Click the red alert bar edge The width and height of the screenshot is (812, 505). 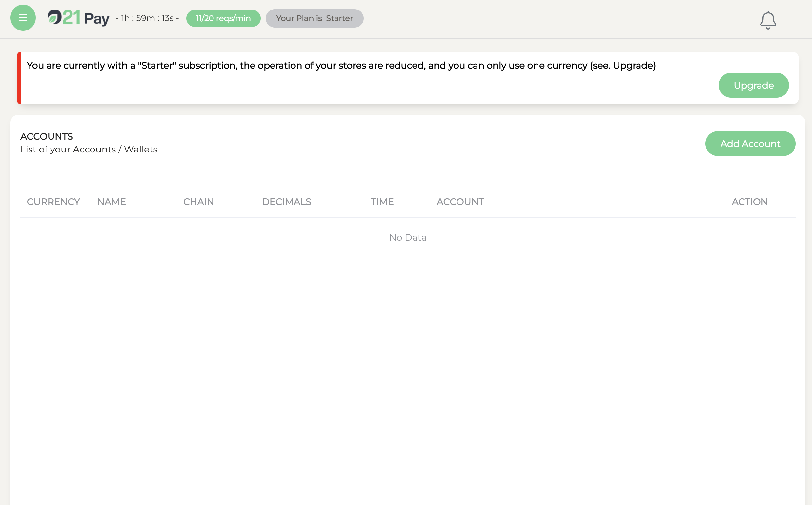(19, 78)
